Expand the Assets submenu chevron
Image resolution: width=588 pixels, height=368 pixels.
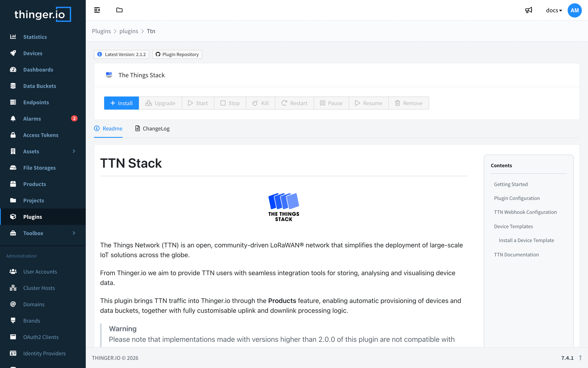click(x=74, y=151)
